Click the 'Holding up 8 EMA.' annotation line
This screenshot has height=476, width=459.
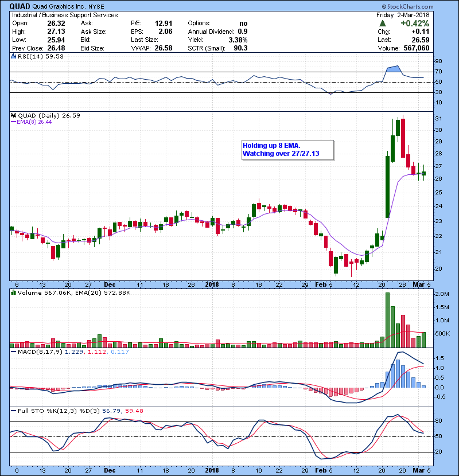click(271, 146)
